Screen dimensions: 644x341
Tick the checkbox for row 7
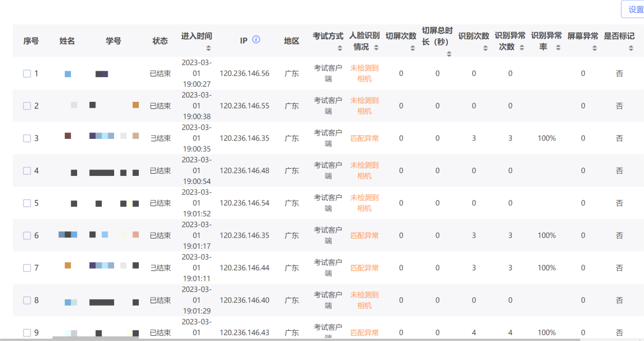click(x=27, y=268)
